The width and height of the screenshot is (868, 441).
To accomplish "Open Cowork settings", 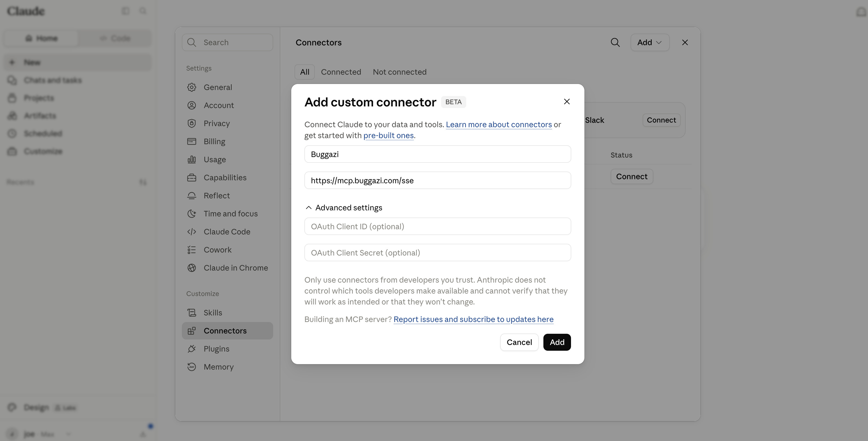I will pos(228,250).
